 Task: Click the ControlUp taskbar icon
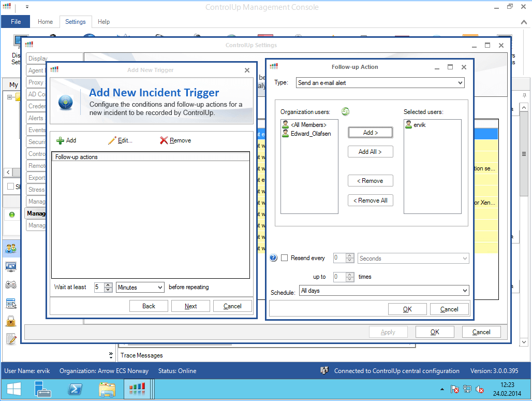(x=138, y=389)
